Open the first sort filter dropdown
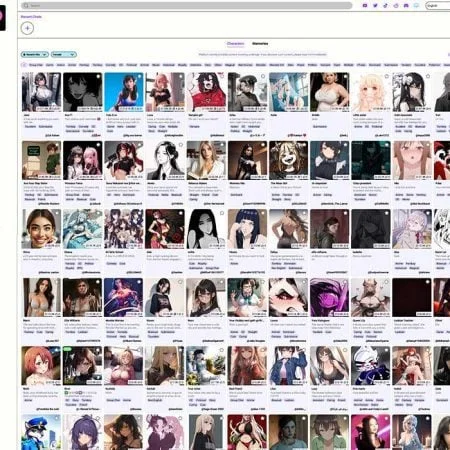 35,54
